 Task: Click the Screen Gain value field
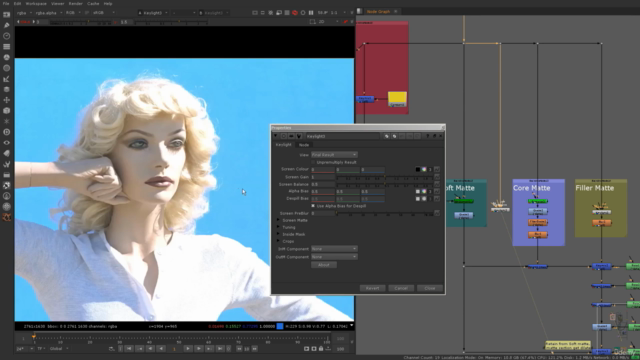click(323, 177)
